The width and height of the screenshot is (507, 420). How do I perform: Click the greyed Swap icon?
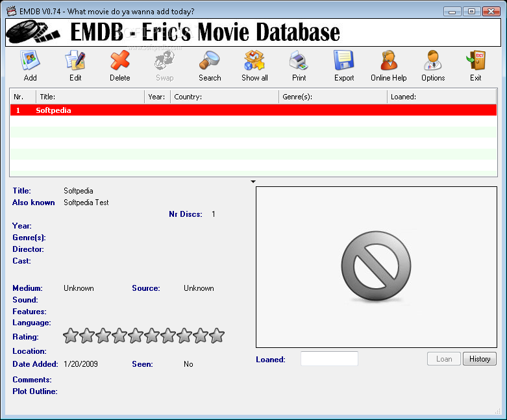coord(165,60)
